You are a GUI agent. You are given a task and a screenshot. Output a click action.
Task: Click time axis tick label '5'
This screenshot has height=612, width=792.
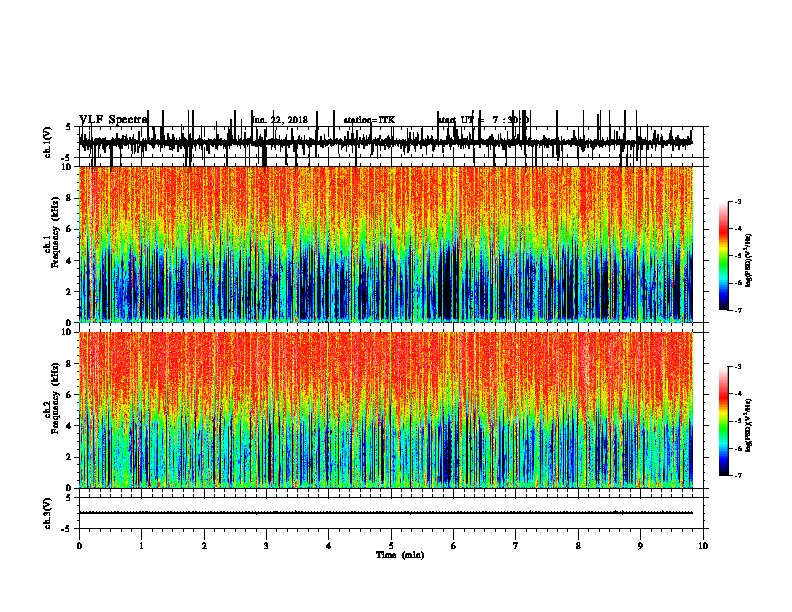[391, 546]
